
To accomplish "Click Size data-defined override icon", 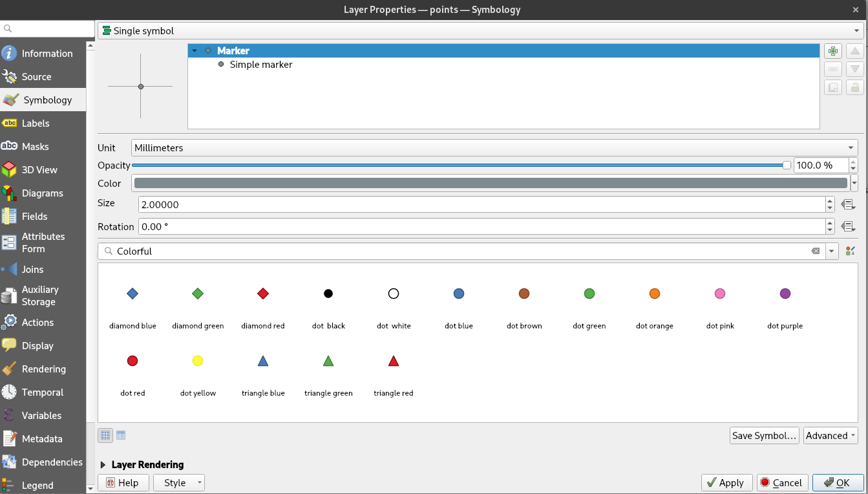I will tap(848, 204).
